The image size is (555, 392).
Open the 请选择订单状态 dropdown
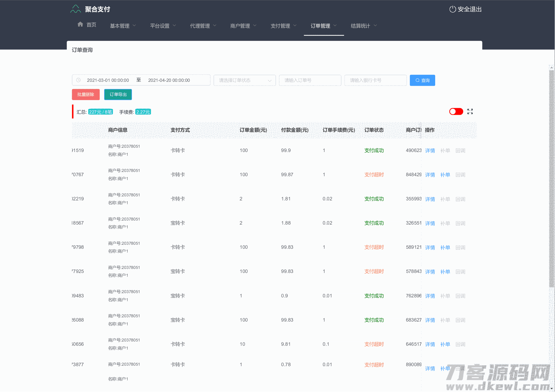coord(244,80)
